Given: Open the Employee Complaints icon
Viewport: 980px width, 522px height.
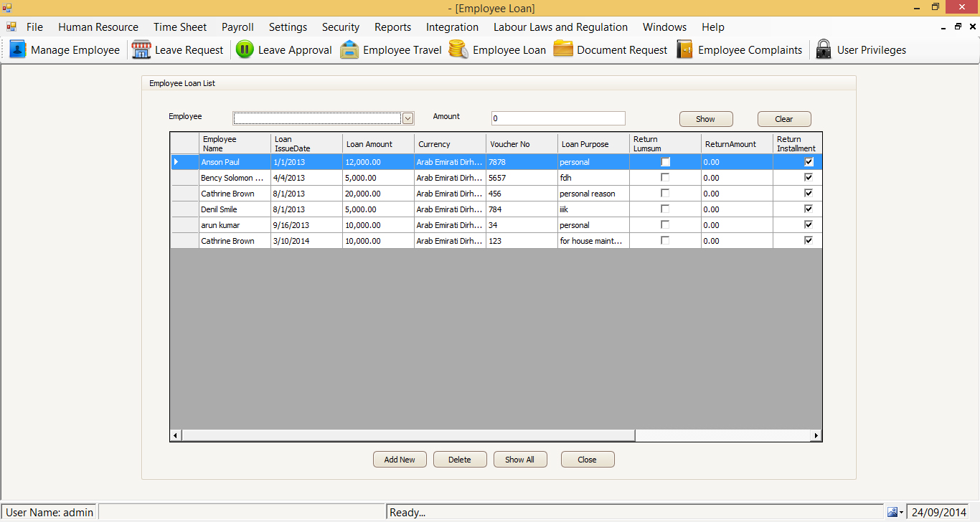Looking at the screenshot, I should pyautogui.click(x=684, y=49).
